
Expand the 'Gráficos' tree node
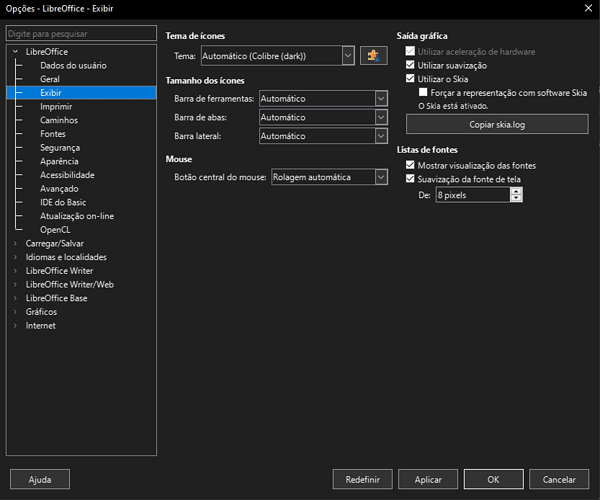click(15, 312)
